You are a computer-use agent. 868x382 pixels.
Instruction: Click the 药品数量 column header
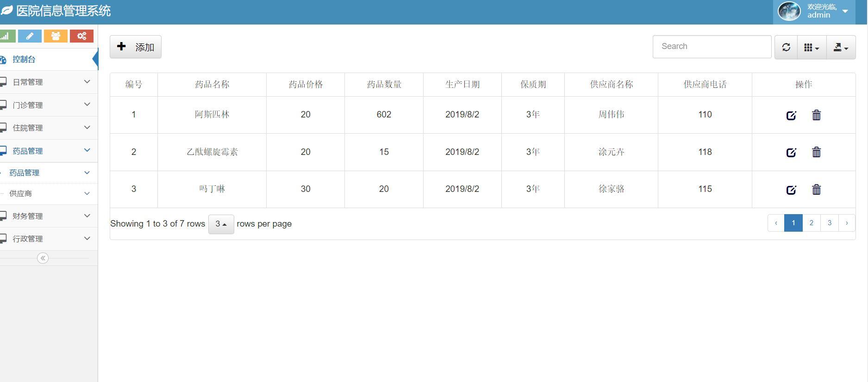tap(384, 85)
